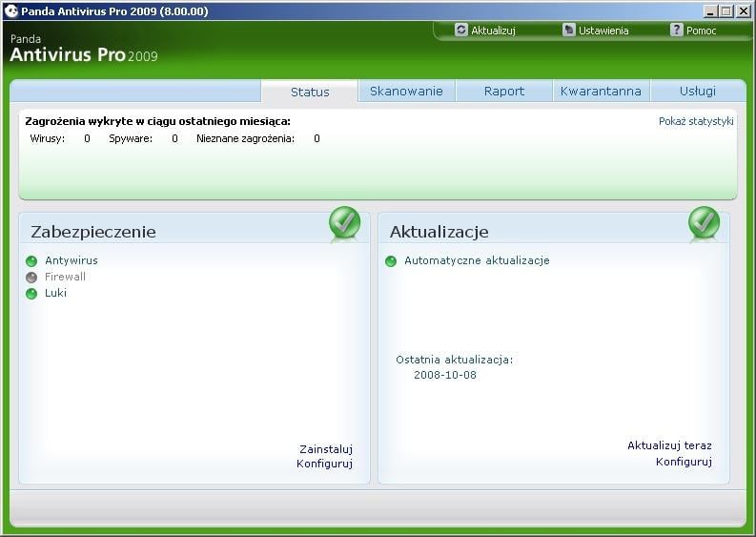Viewport: 756px width, 537px height.
Task: Click the Zainstaluj link
Action: (326, 449)
